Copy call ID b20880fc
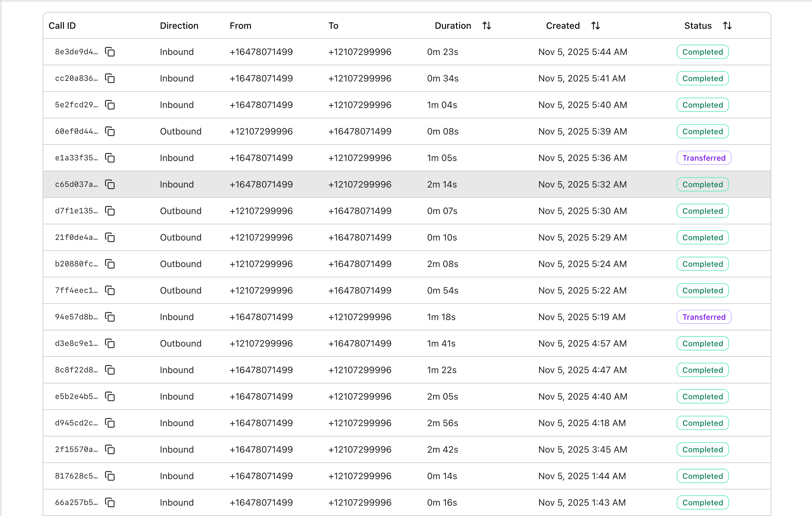812x516 pixels. coord(110,264)
